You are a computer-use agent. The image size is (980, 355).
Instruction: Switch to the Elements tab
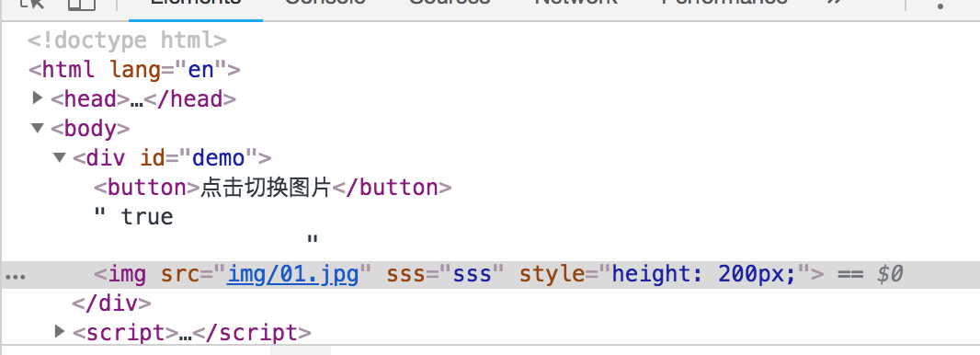(196, 4)
